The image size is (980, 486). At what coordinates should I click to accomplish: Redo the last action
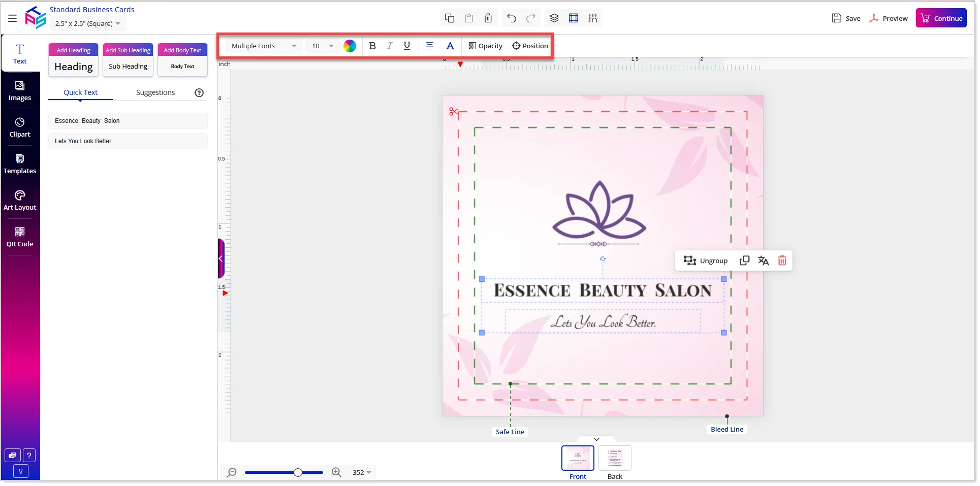click(x=531, y=18)
